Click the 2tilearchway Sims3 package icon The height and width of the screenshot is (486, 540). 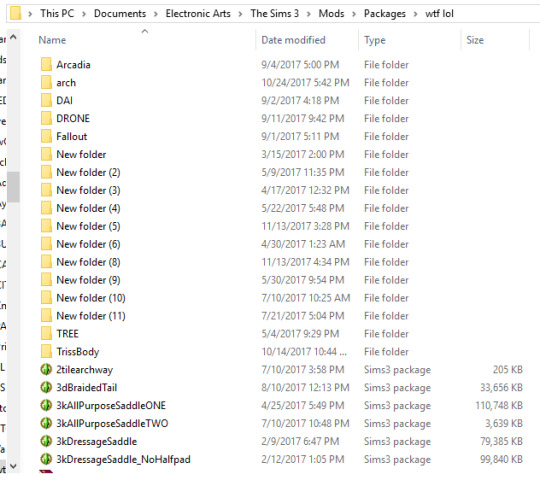[x=46, y=369]
